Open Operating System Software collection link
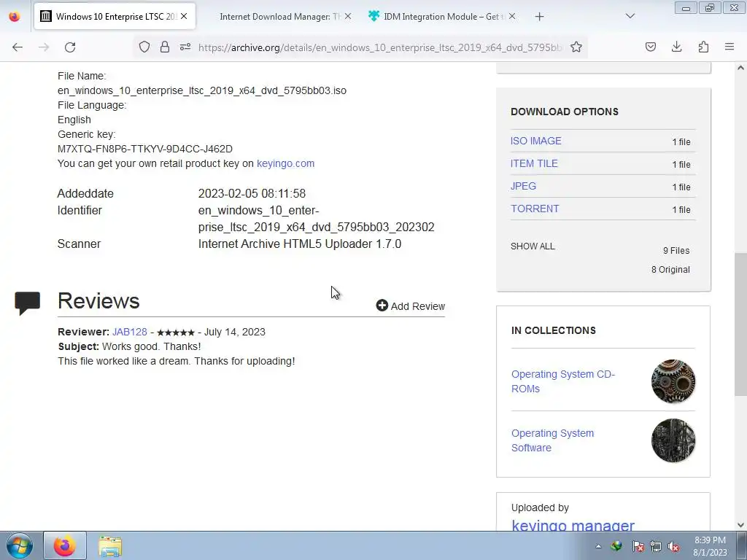747x560 pixels. 553,440
